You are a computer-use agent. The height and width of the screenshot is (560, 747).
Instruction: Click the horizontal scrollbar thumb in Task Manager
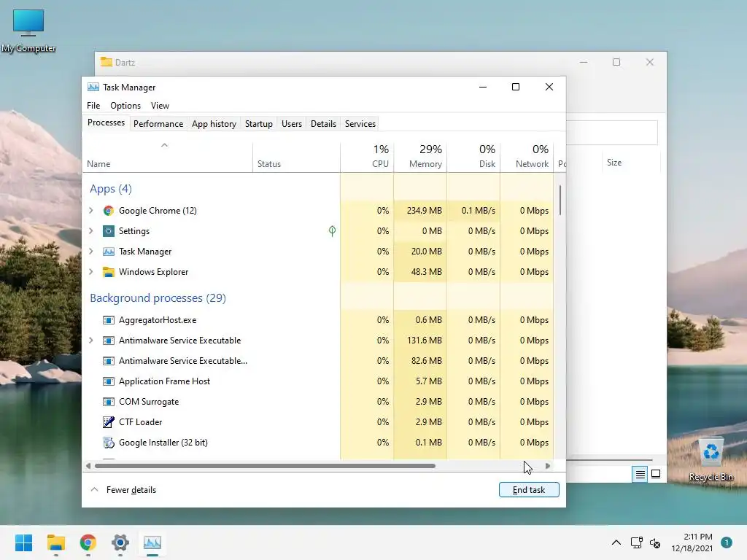click(265, 466)
